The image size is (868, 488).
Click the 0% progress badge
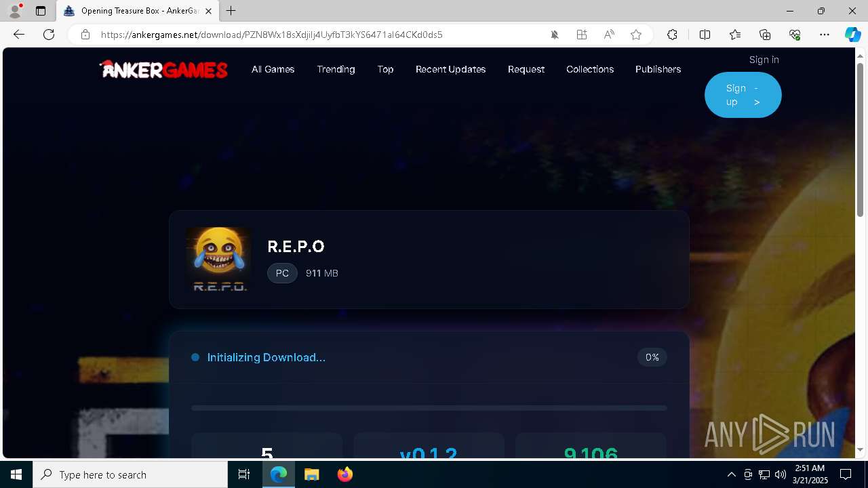click(x=652, y=357)
